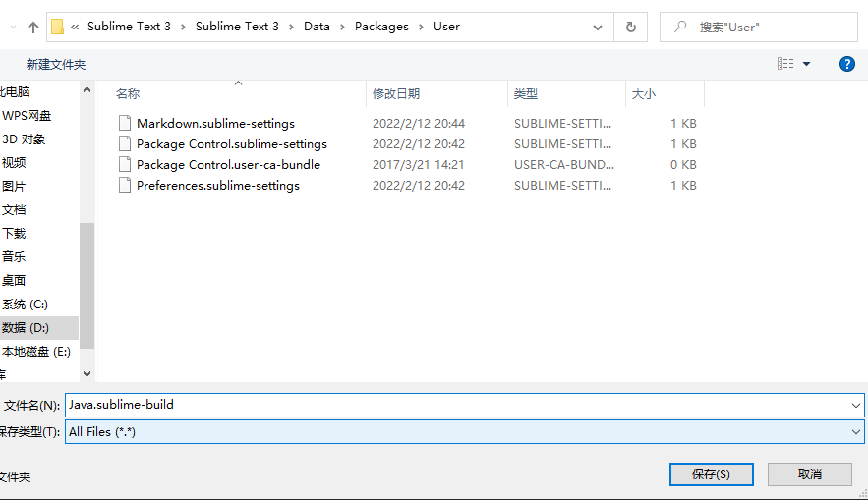The width and height of the screenshot is (868, 500).
Task: Select Package Control.user-ca-bundle file
Action: point(229,165)
